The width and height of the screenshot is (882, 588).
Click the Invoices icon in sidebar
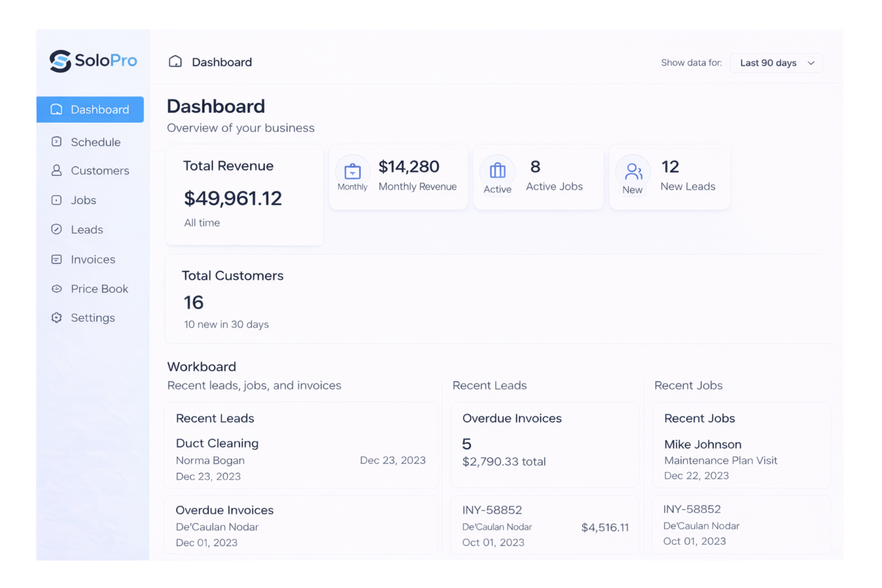[x=56, y=259]
